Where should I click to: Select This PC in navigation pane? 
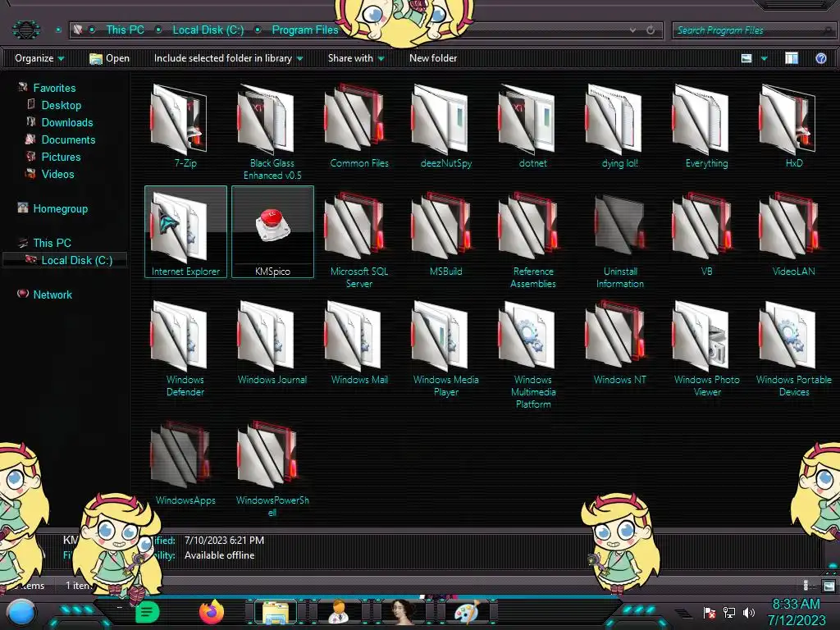(x=52, y=243)
